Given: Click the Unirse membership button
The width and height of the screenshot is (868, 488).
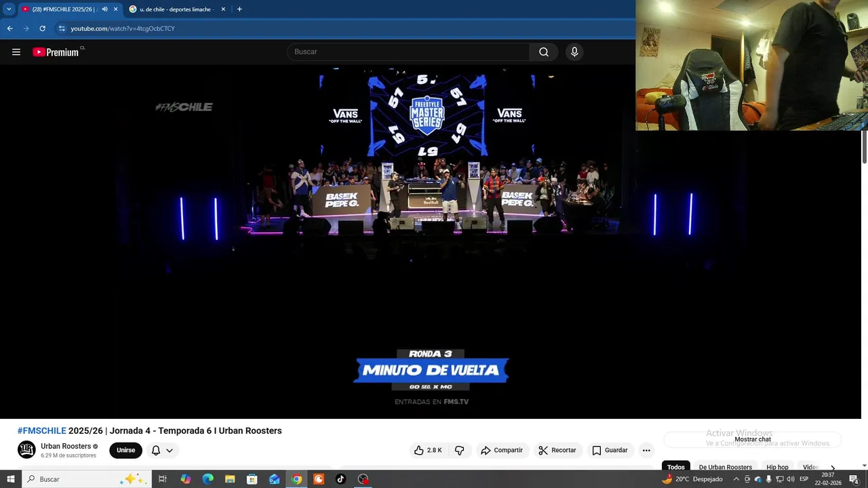Looking at the screenshot, I should pos(125,450).
